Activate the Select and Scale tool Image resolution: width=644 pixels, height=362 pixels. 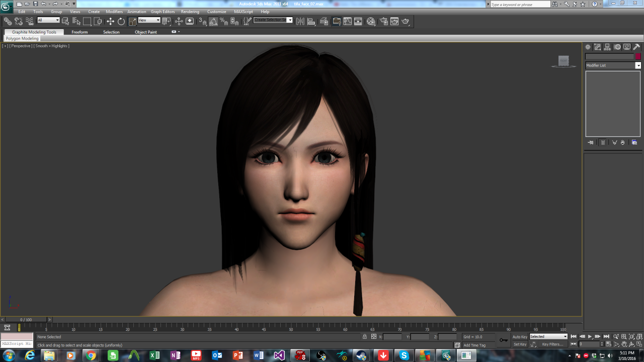(x=132, y=21)
